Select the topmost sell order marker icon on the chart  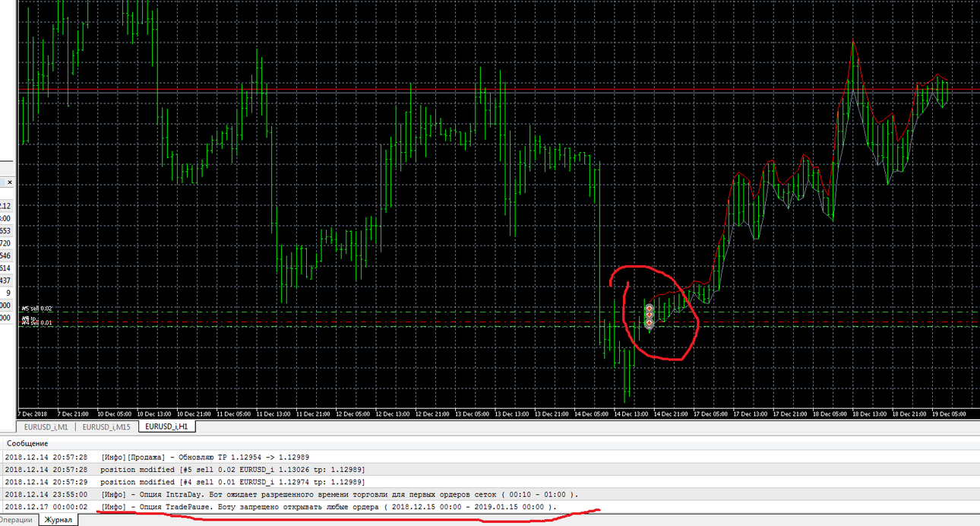coord(650,309)
